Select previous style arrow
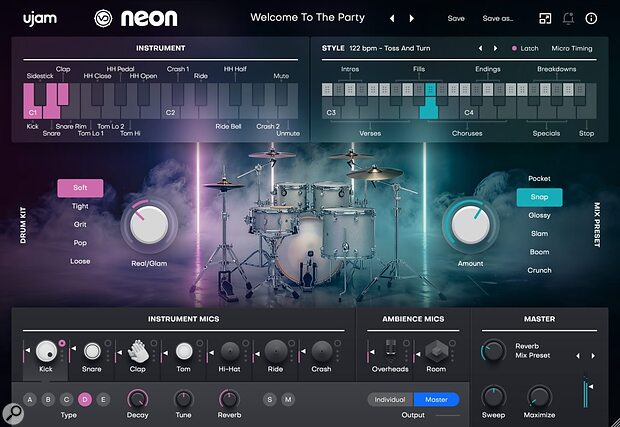Screen dimensions: 620x427 pyautogui.click(x=480, y=48)
